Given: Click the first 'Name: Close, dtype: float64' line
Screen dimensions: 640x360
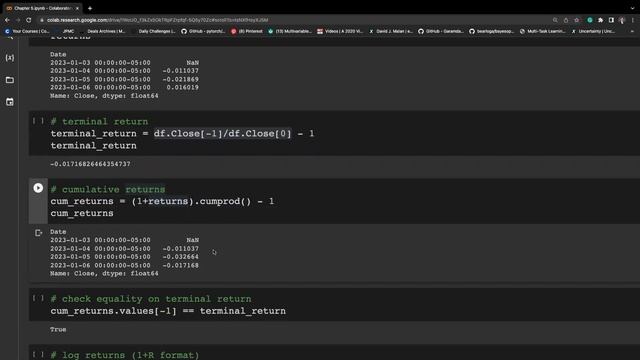Looking at the screenshot, I should click(x=104, y=96).
